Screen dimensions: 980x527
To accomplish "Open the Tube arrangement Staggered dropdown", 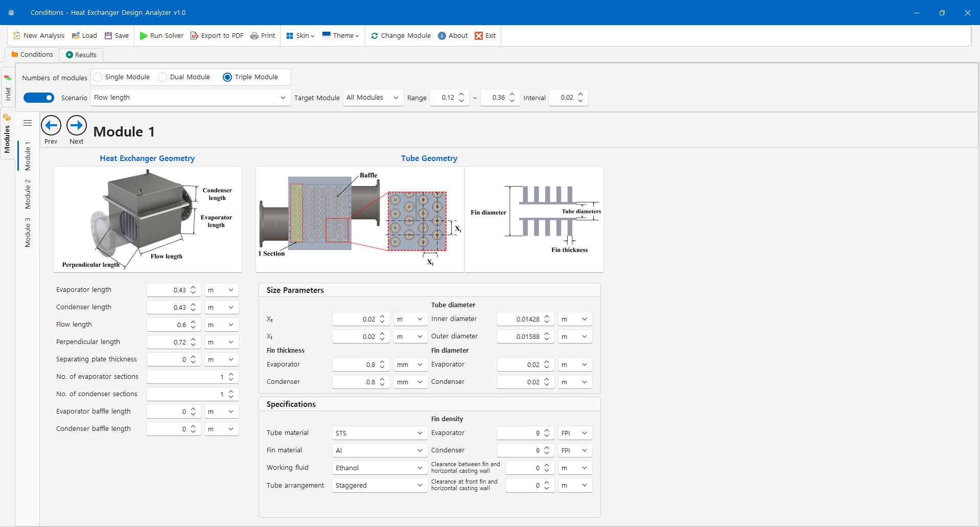I will [379, 485].
